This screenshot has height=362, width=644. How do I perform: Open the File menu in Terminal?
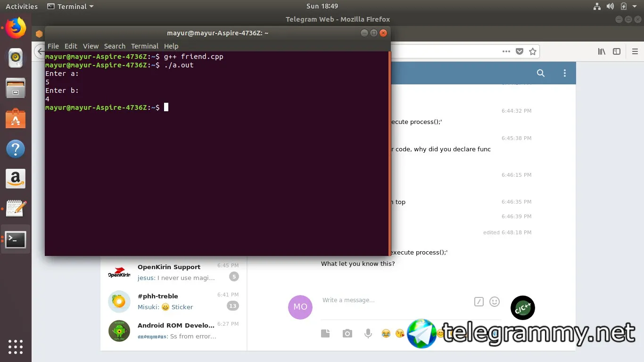[53, 46]
